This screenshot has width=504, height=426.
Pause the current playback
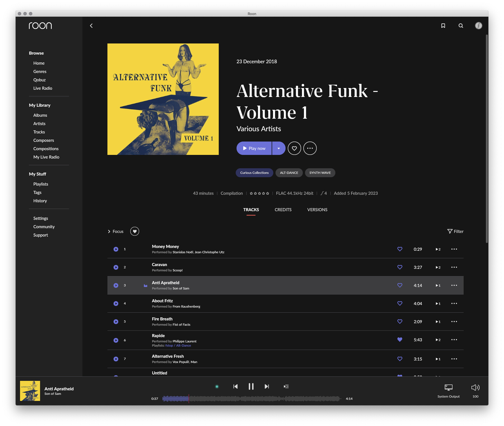coord(251,386)
